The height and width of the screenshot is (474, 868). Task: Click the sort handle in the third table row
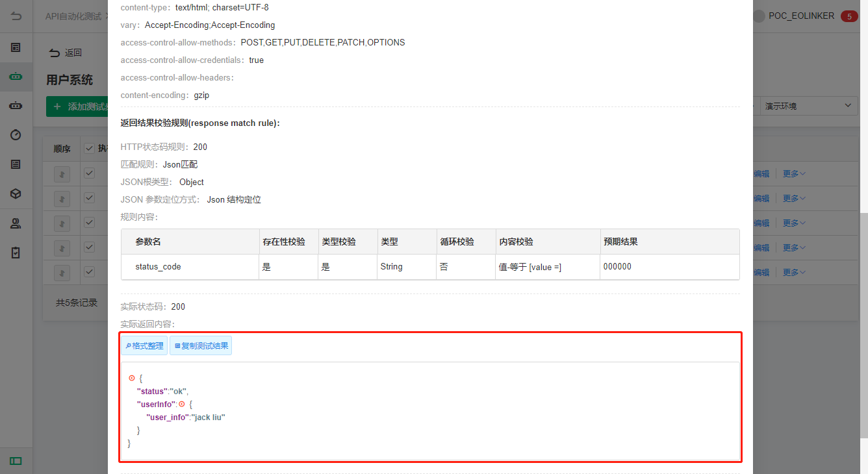coord(62,223)
